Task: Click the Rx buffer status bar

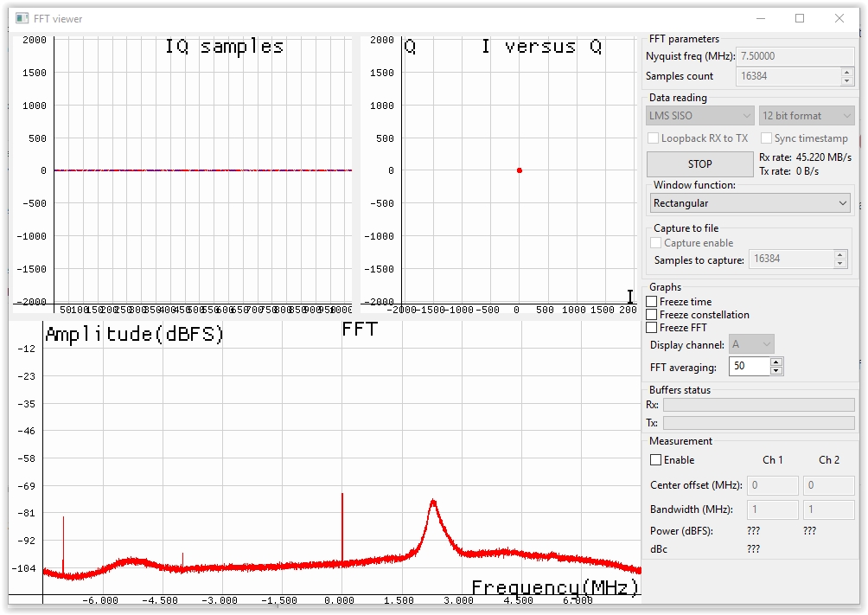Action: click(758, 405)
